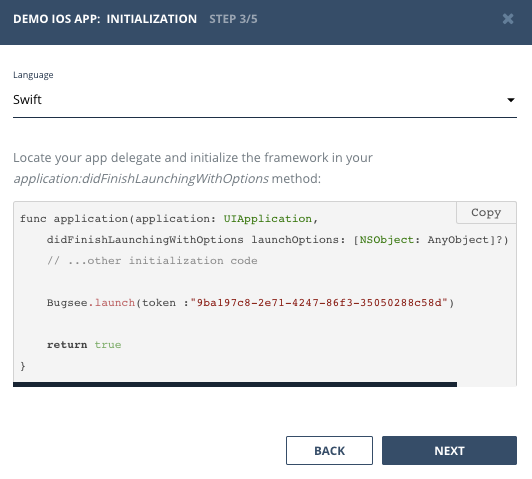The image size is (532, 479).
Task: Click 'DEMO IOS APP: INITIALIZATION' title
Action: tap(105, 19)
